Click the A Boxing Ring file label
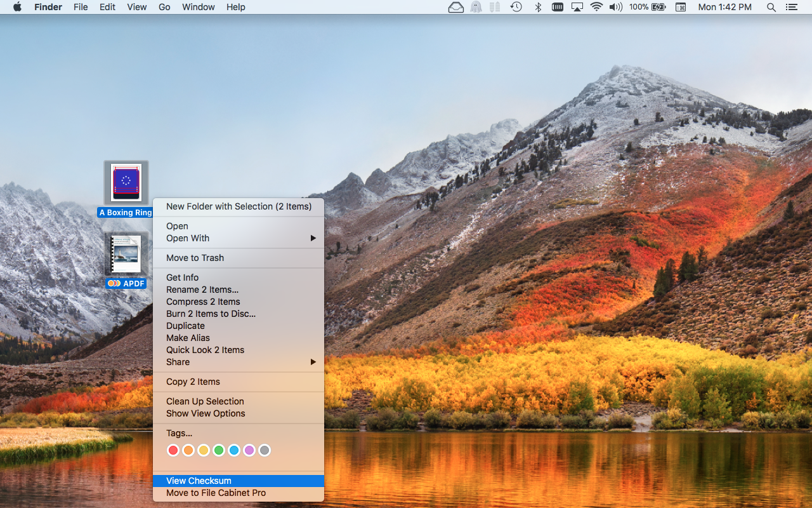 [126, 213]
